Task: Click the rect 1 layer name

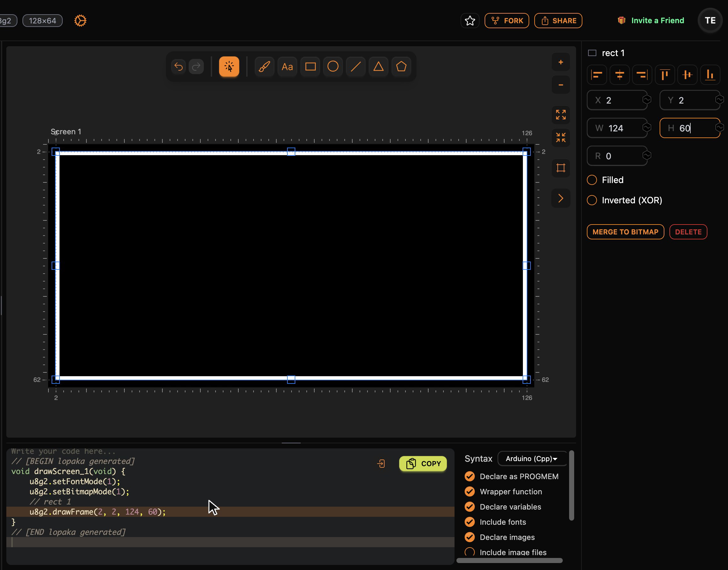Action: pyautogui.click(x=613, y=53)
